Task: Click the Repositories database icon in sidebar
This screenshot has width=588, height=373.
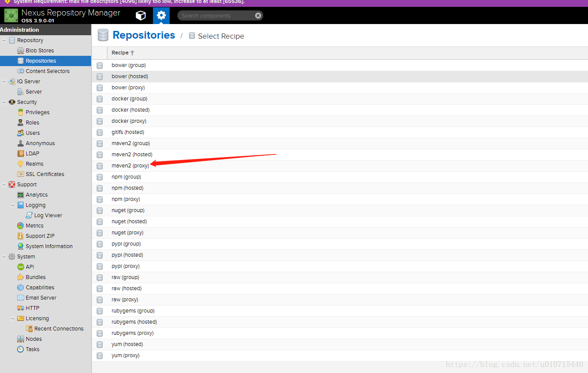Action: (x=20, y=61)
